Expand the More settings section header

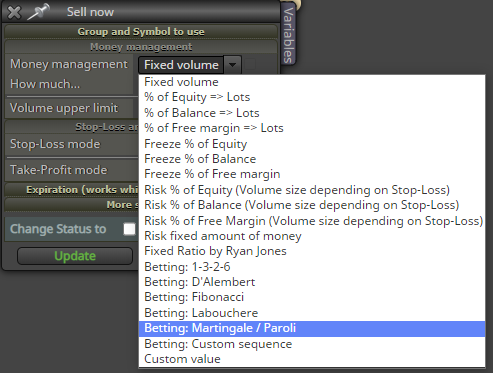point(72,205)
